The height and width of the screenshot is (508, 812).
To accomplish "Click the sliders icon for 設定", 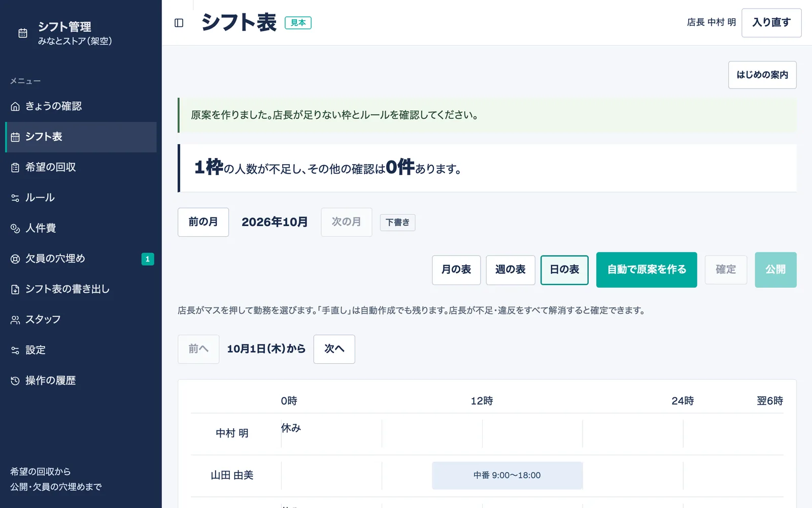I will pyautogui.click(x=15, y=351).
